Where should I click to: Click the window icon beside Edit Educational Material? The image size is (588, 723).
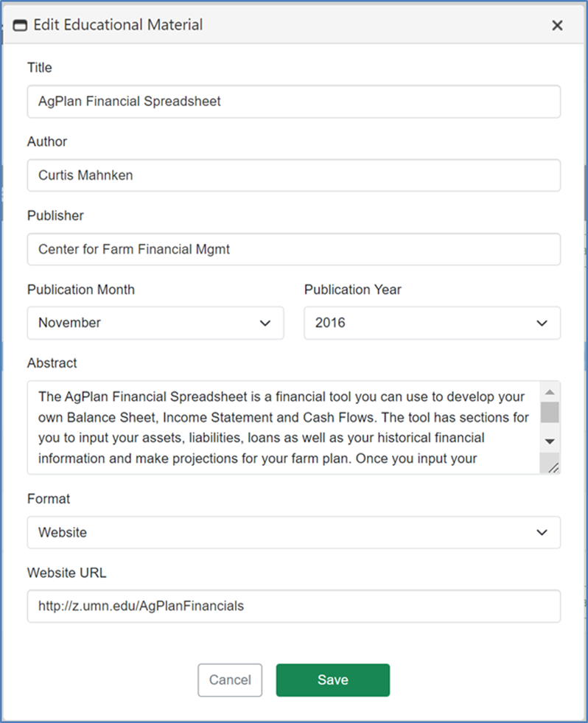click(21, 25)
